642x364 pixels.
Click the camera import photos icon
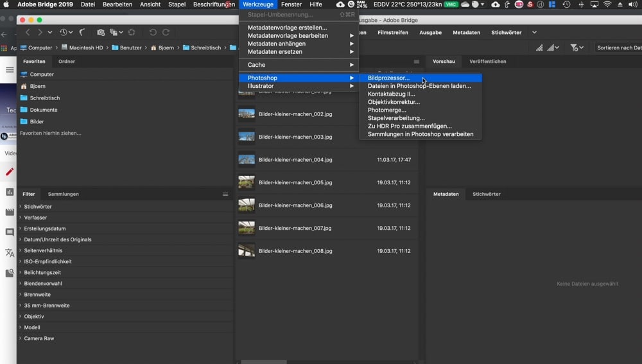pos(101,32)
